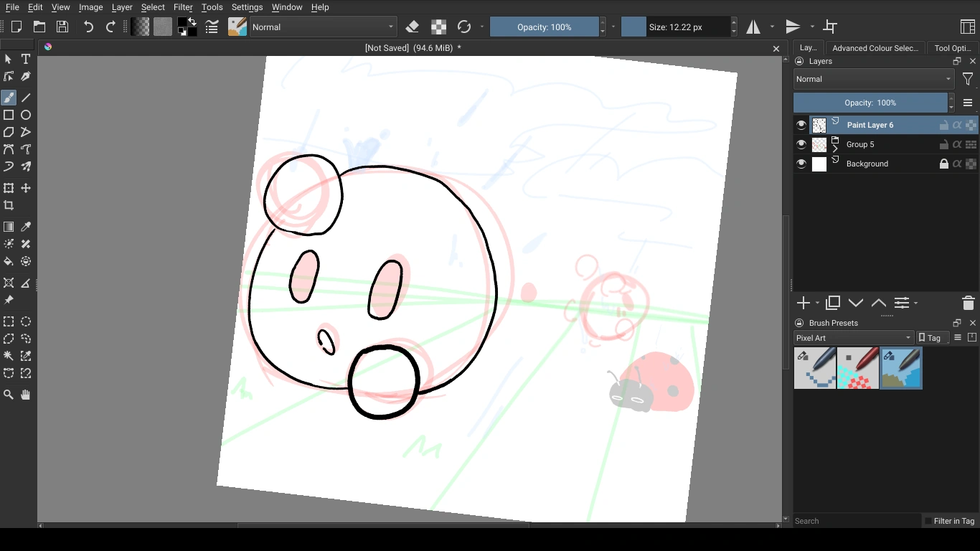Viewport: 980px width, 551px height.
Task: Select the Text tool in toolbox
Action: point(26,59)
